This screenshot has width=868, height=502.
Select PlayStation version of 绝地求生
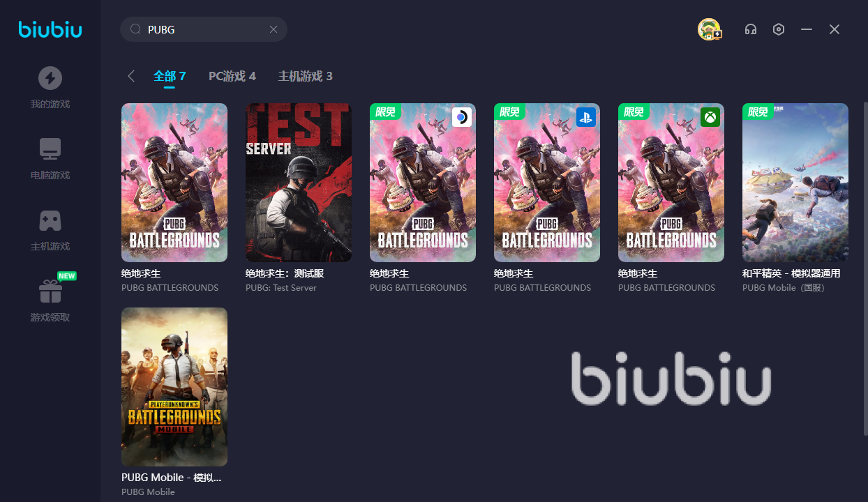tap(547, 183)
